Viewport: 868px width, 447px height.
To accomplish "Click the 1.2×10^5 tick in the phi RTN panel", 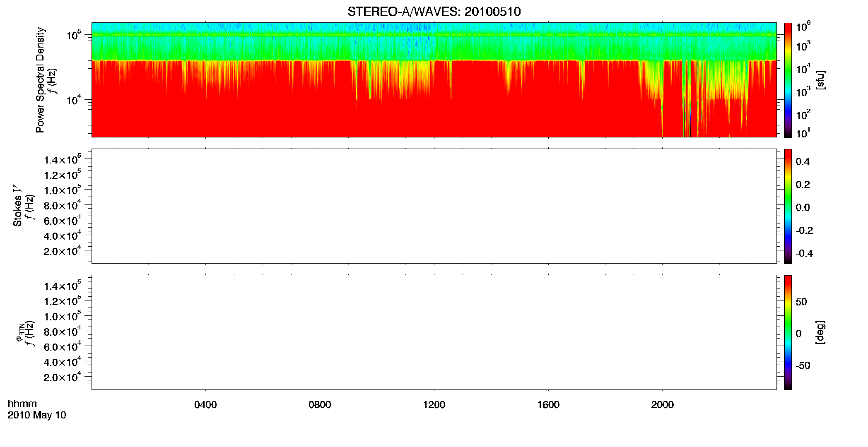I will click(x=62, y=301).
